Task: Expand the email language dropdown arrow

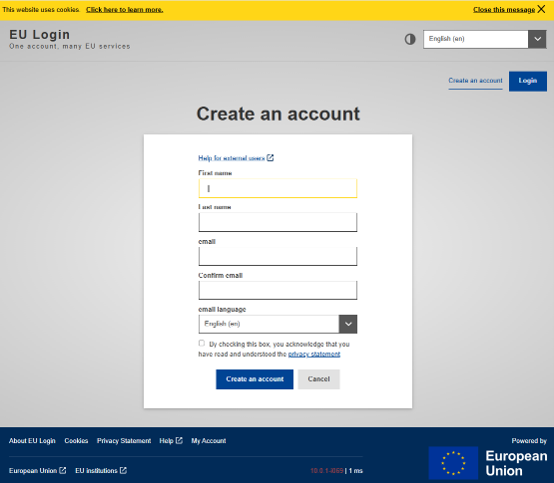Action: [x=348, y=324]
